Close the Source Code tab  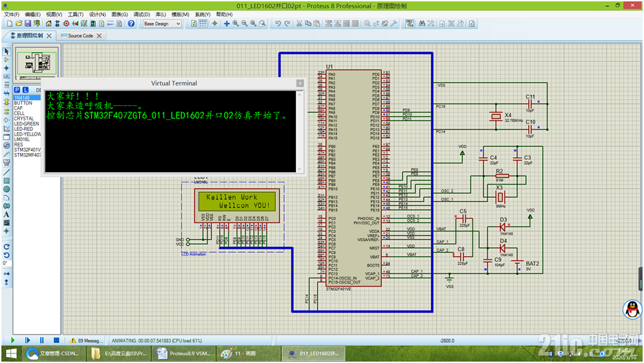coord(99,36)
